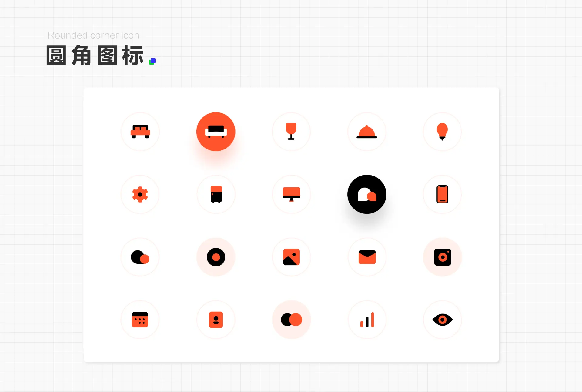Viewport: 582px width, 392px height.
Task: Select the food cloche icon
Action: (367, 132)
